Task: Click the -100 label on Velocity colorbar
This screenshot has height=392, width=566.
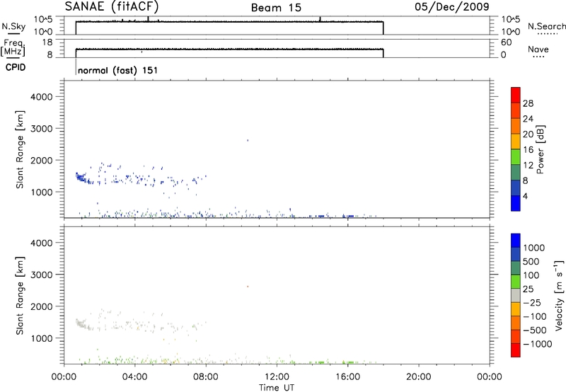Action: 535,316
